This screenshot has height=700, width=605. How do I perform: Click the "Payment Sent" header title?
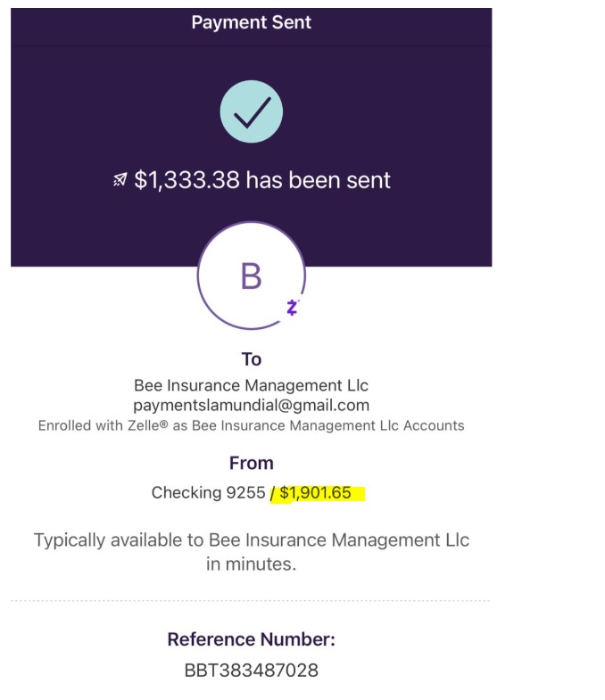coord(251,21)
